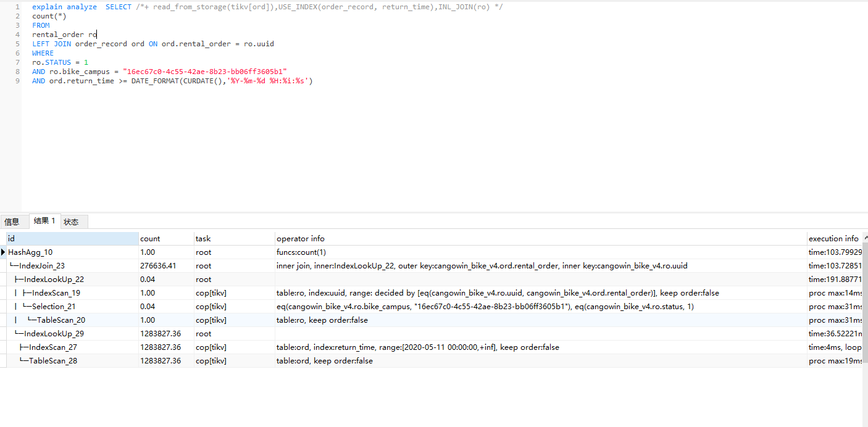This screenshot has height=427, width=868.
Task: Select the IndexLookUp_22 plan node
Action: [x=54, y=280]
